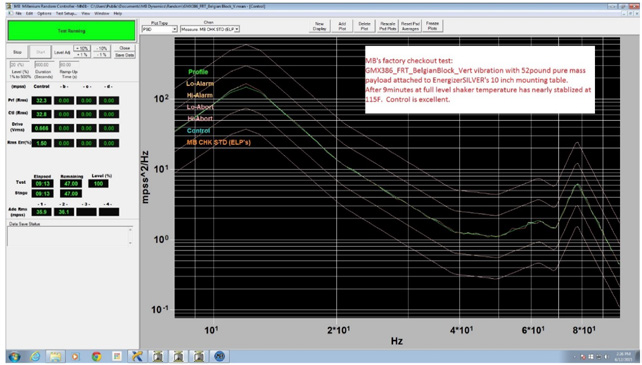Open the Help menu

(118, 14)
